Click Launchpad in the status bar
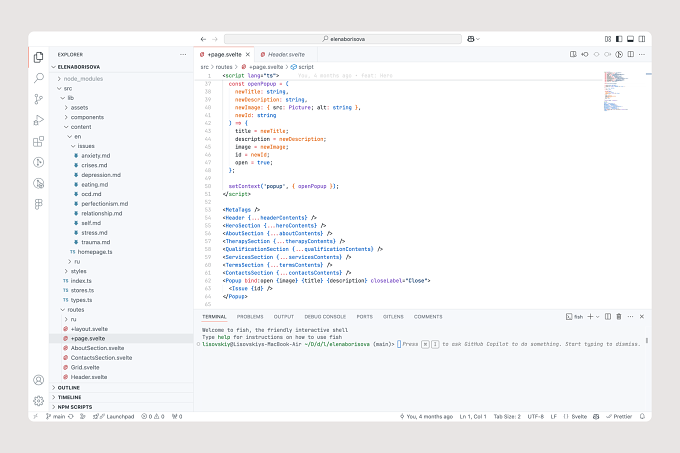The height and width of the screenshot is (453, 680). (x=116, y=417)
